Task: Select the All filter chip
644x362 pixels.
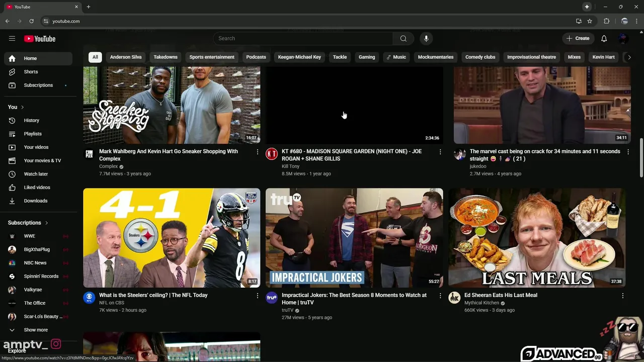Action: [95, 57]
